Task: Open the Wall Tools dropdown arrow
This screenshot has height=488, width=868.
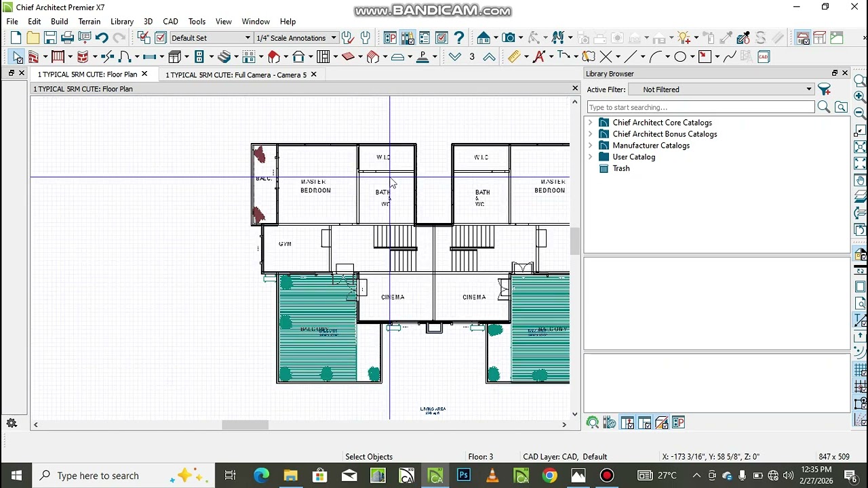Action: tap(45, 57)
